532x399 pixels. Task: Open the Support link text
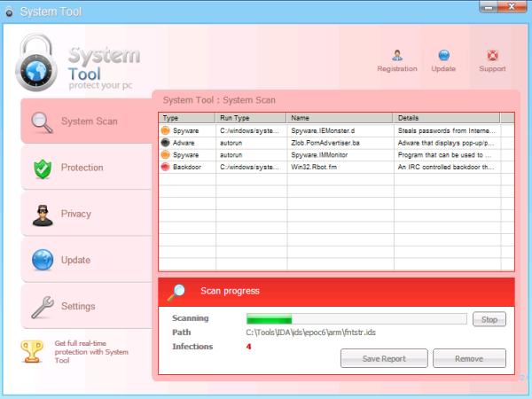point(492,68)
